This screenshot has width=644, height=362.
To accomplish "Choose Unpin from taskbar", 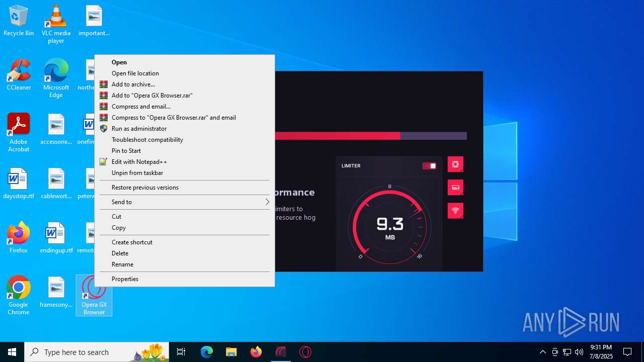I will click(x=185, y=173).
